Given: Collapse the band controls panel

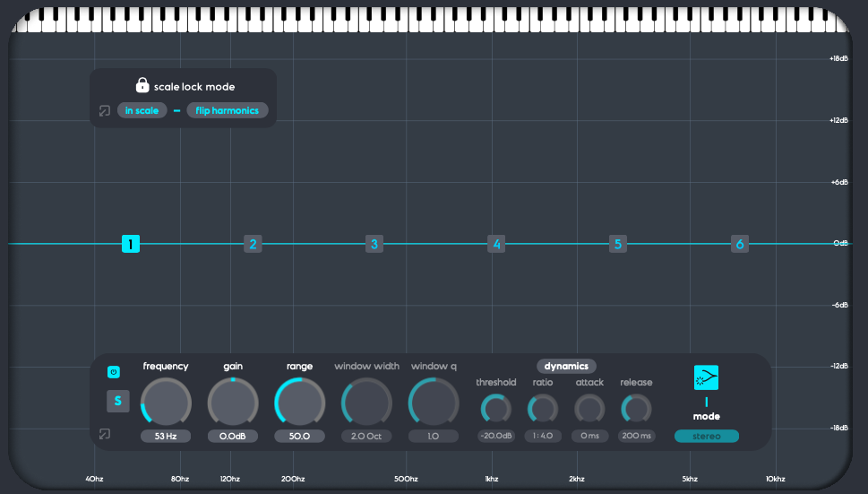Looking at the screenshot, I should point(105,434).
